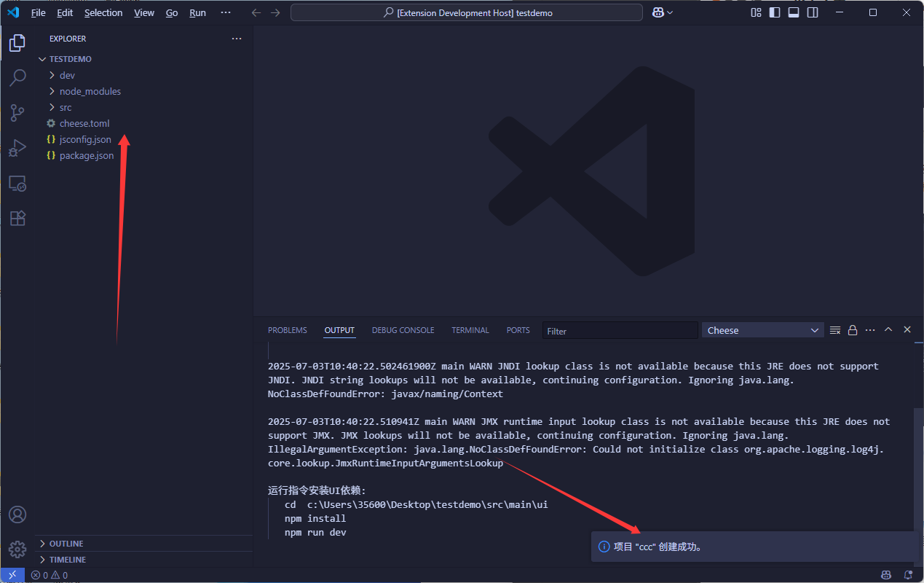
Task: Click the 'npm install' output line
Action: [x=315, y=519]
